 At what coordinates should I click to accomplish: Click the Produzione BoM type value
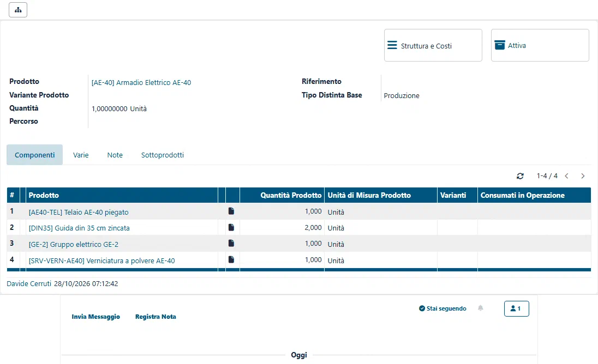click(x=402, y=95)
